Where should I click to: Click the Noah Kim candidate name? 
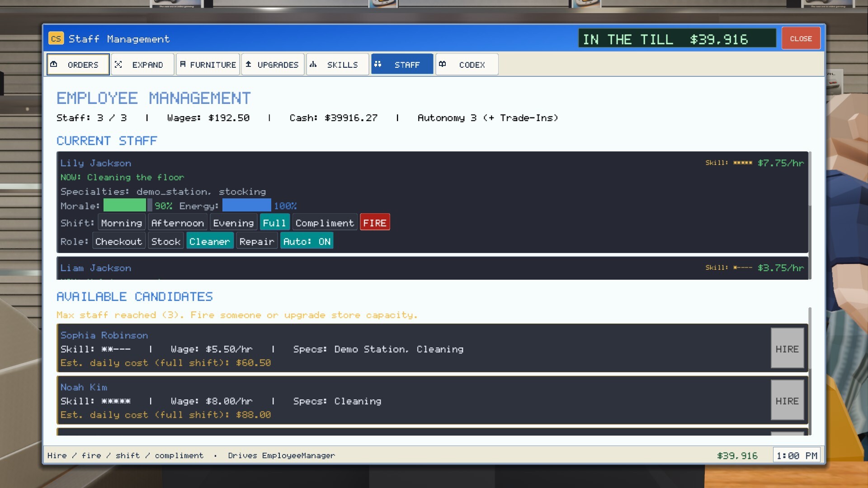(x=84, y=387)
